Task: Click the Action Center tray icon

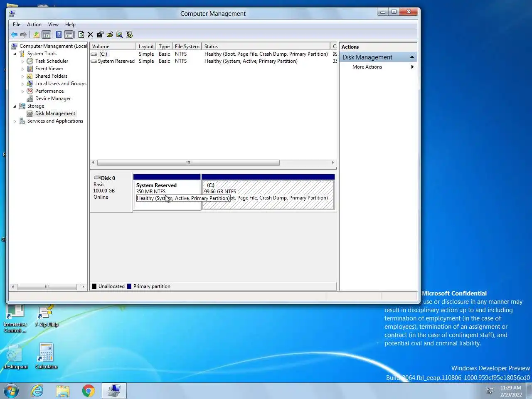Action: 490,391
